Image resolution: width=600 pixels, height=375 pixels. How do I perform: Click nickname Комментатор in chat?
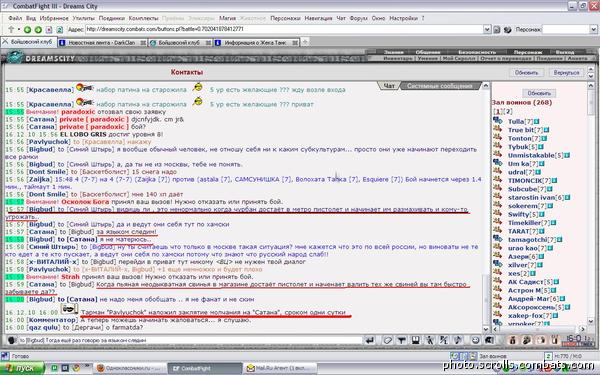point(52,320)
